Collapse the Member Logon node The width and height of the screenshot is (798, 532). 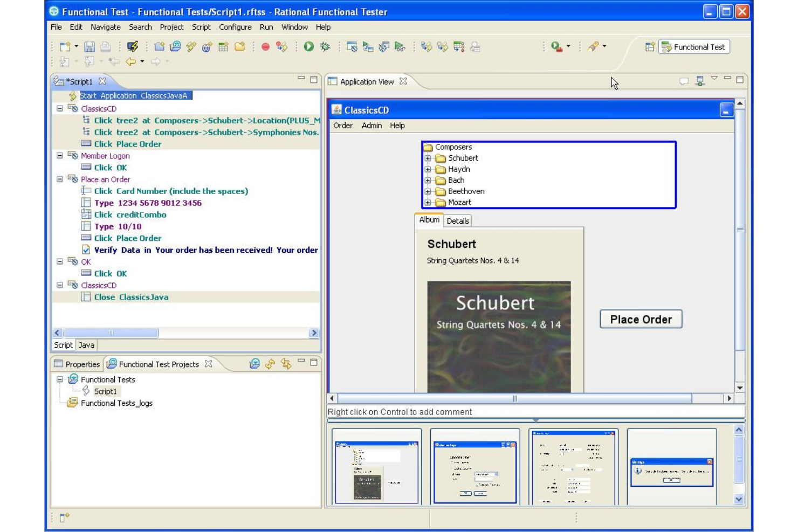60,155
